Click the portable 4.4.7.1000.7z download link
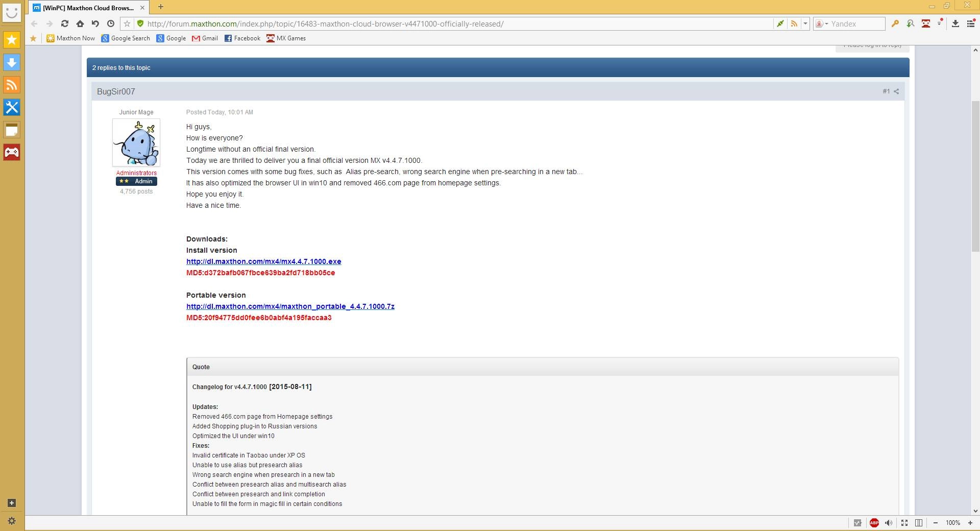Viewport: 980px width, 531px height. click(290, 306)
